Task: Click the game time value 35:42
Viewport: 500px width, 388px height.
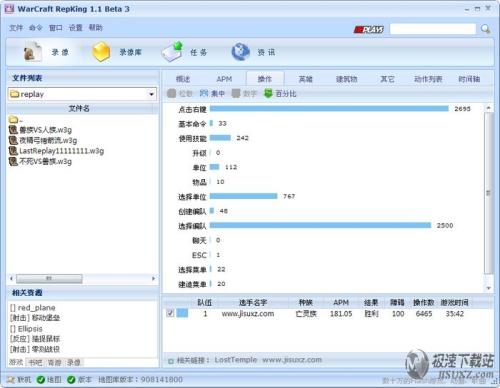Action: coord(455,314)
